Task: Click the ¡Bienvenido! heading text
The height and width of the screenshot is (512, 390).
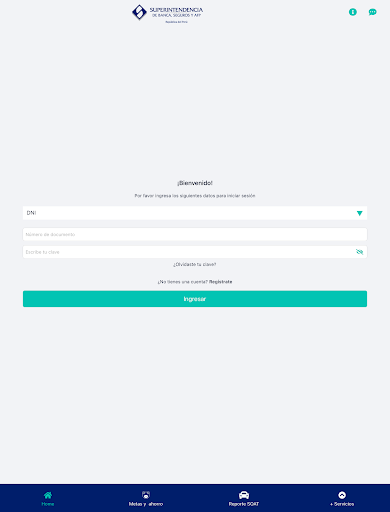Action: (195, 183)
